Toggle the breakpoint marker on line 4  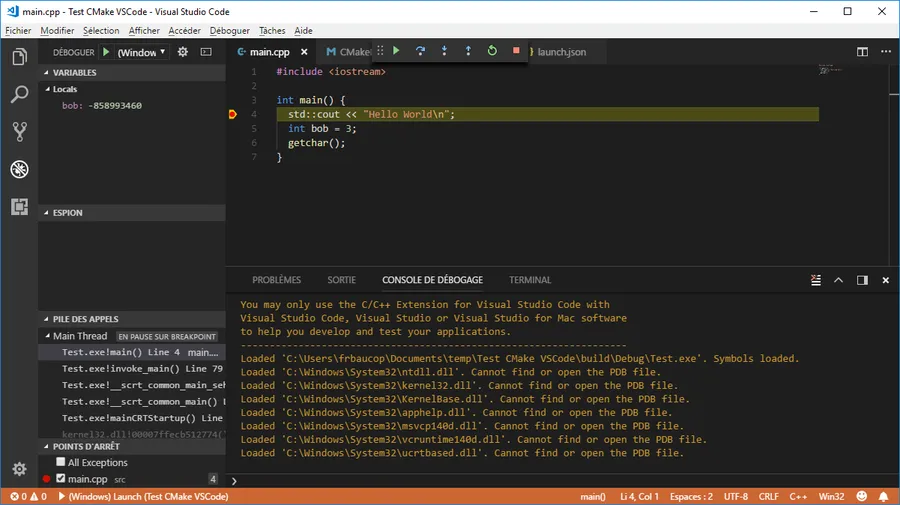click(232, 114)
